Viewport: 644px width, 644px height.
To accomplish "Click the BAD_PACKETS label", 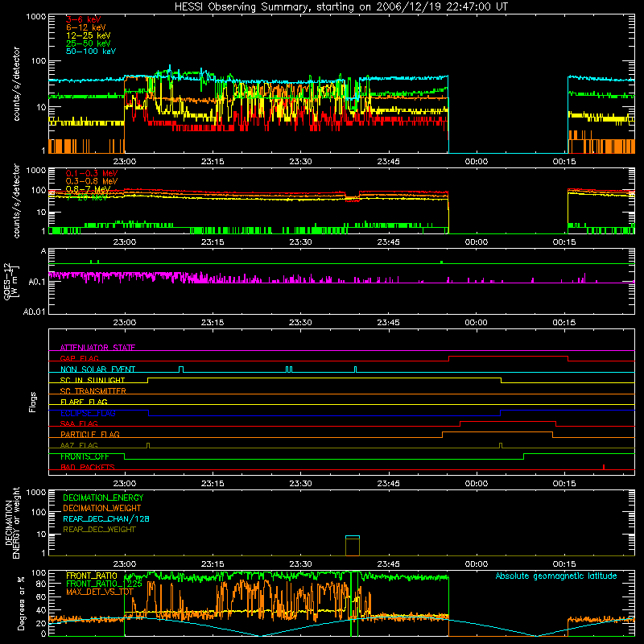I will pos(88,467).
